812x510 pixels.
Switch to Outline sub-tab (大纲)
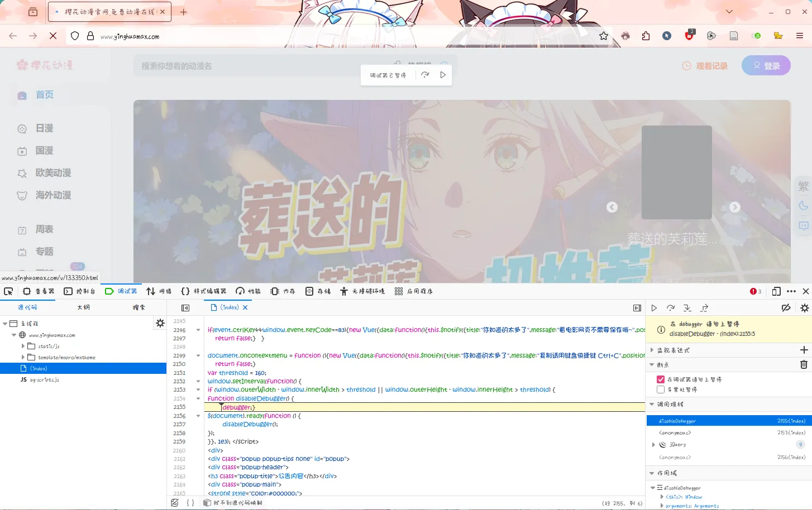pyautogui.click(x=83, y=307)
